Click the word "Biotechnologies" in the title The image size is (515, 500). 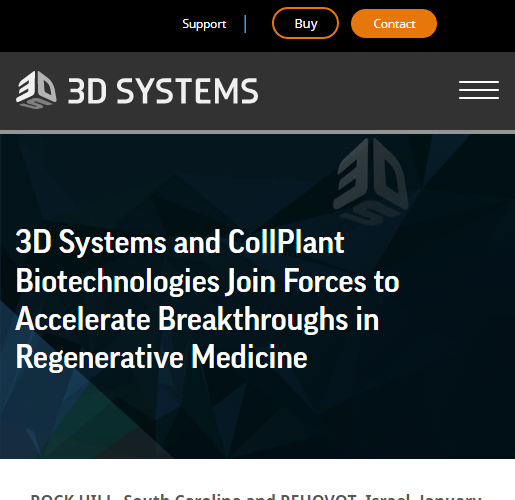(117, 281)
